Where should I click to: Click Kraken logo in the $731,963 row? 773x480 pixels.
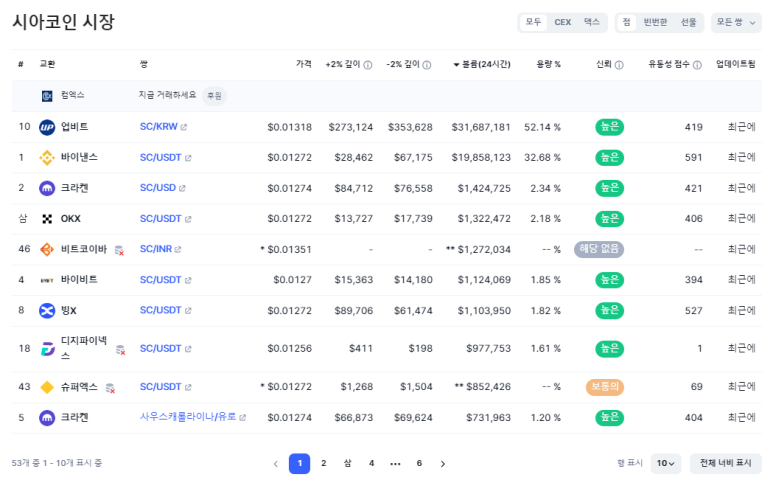47,418
